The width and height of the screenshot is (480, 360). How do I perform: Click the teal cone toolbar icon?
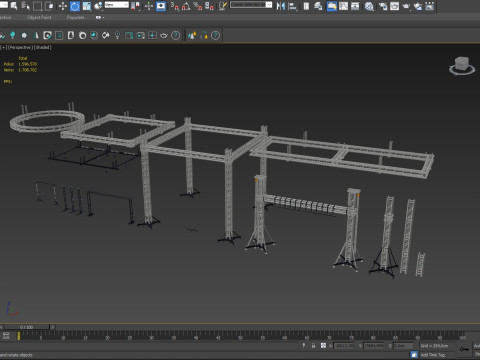[36, 35]
